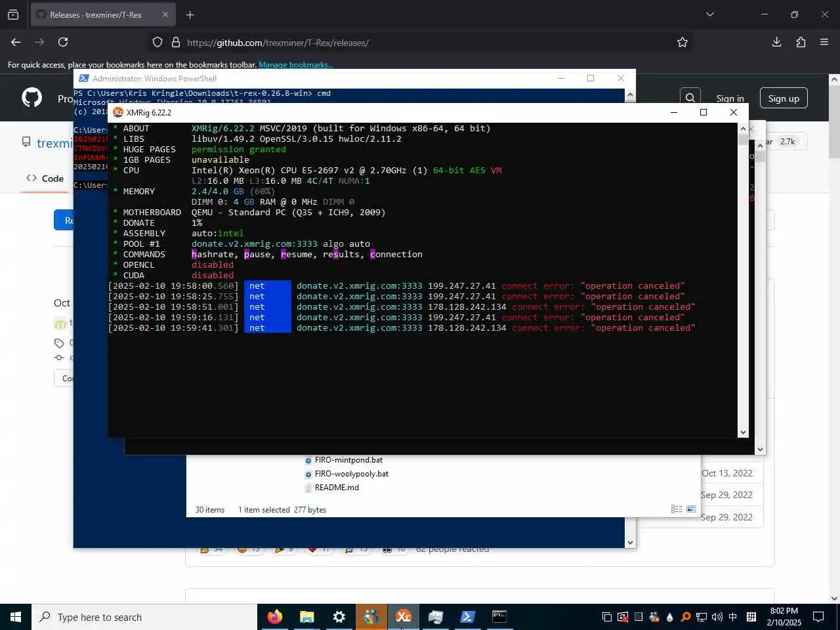Open Firefox recent browsing view icon
Screen dimensions: 840x630
13,14
